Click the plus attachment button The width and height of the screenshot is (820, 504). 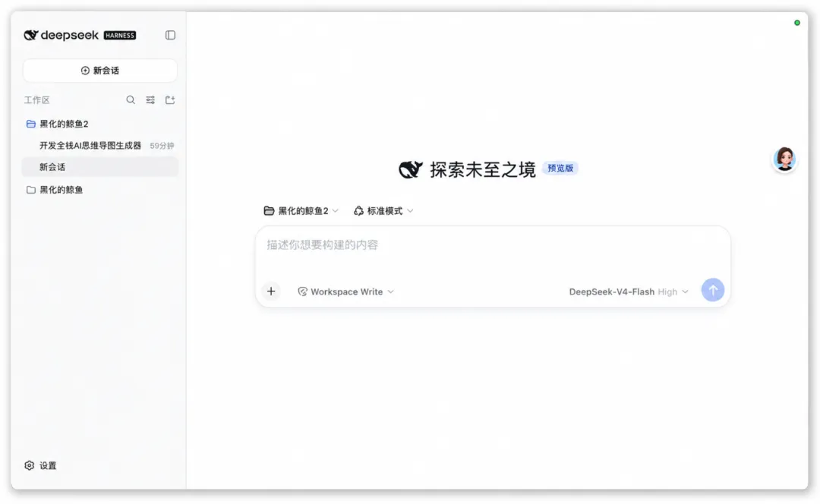(271, 291)
